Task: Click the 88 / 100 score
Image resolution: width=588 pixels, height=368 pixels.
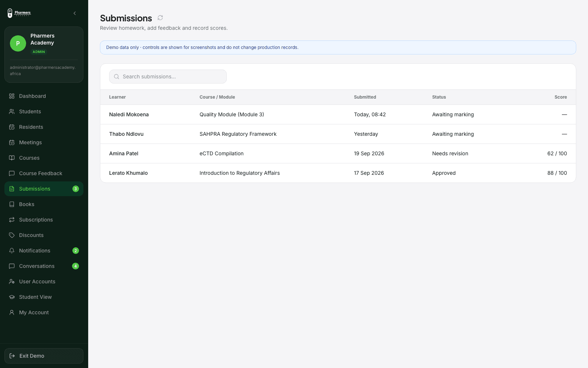Action: 557,173
